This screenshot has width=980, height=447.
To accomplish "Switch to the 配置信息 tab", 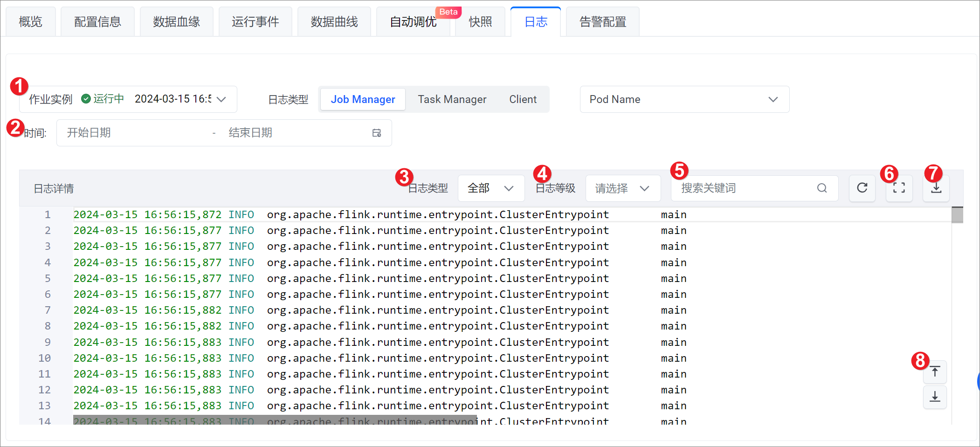I will [98, 22].
